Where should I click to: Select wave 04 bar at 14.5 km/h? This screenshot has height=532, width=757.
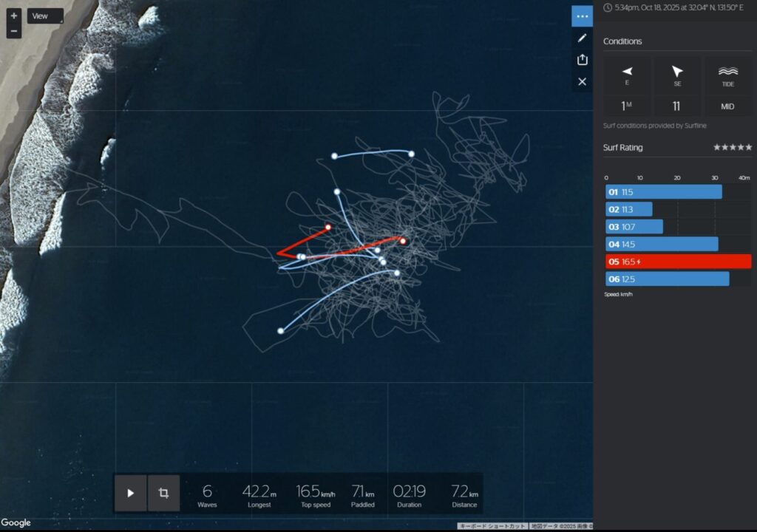662,244
